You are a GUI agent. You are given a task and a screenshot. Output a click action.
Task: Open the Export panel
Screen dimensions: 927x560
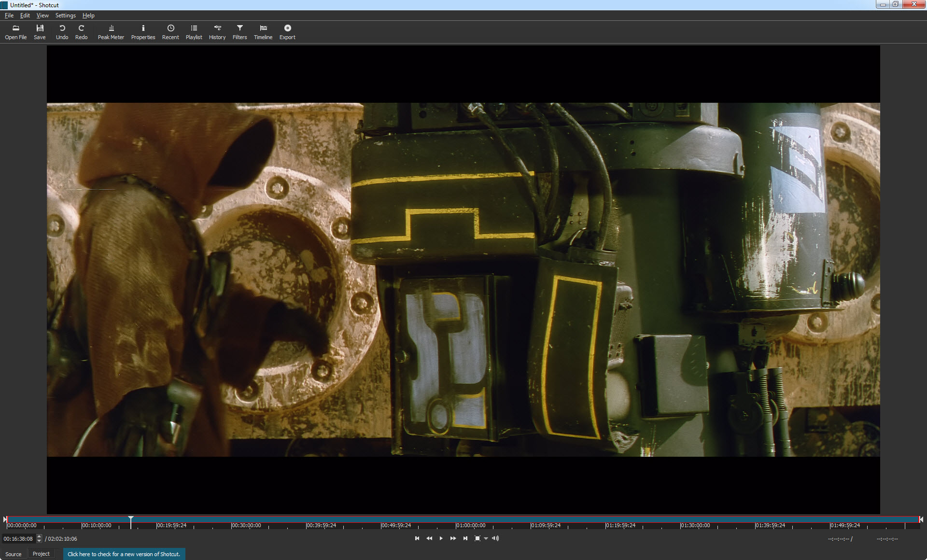[287, 32]
